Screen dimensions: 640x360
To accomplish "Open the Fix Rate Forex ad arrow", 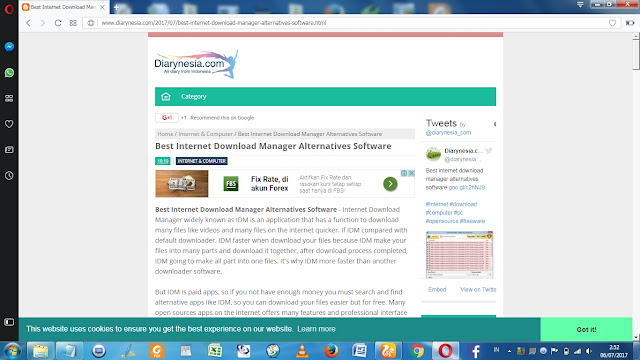I will click(390, 184).
